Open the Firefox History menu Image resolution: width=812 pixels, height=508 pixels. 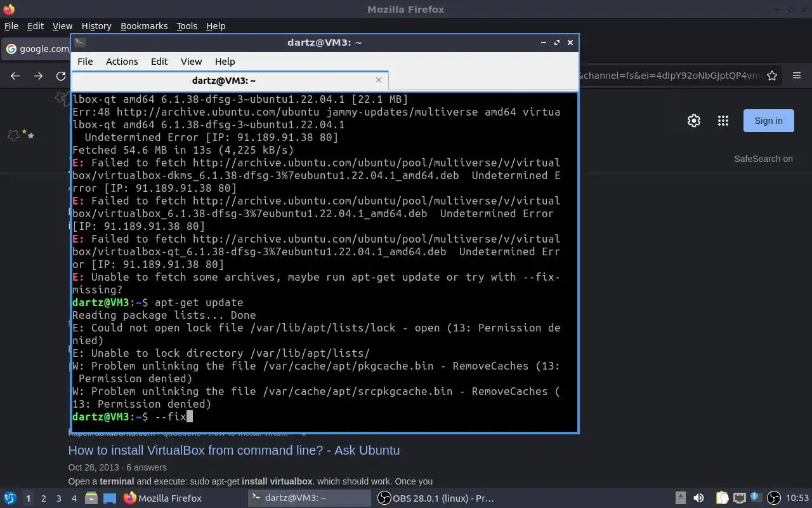pyautogui.click(x=96, y=26)
